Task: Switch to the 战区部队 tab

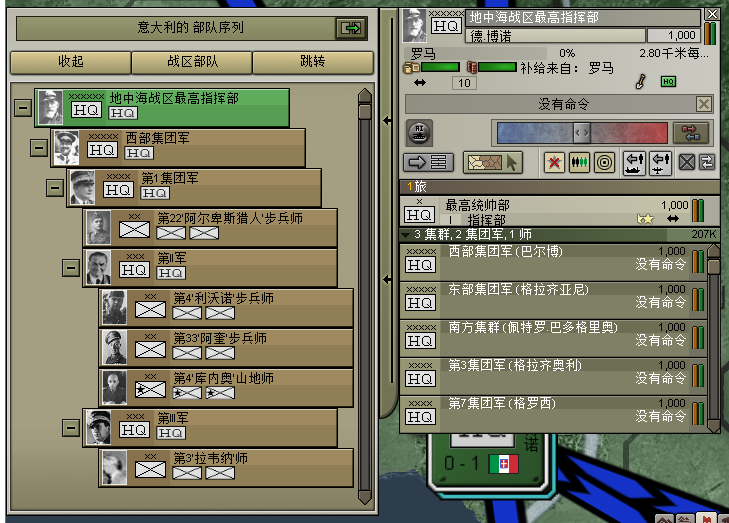Action: [192, 62]
